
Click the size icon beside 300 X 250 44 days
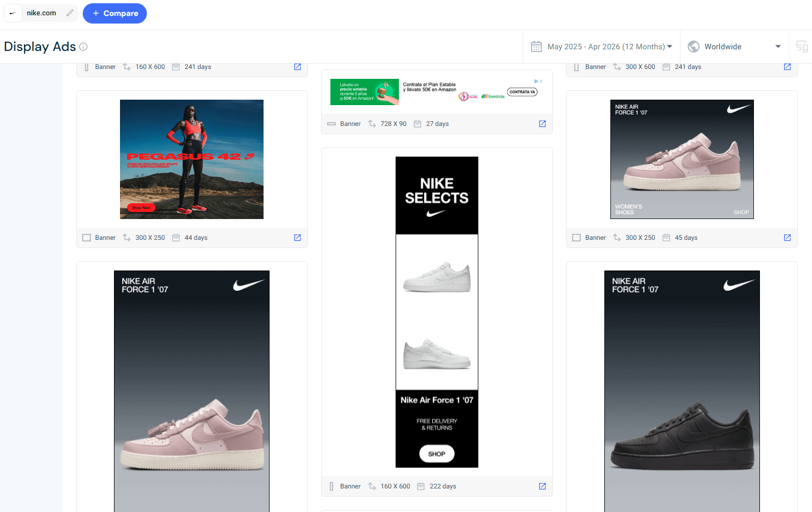pyautogui.click(x=127, y=238)
